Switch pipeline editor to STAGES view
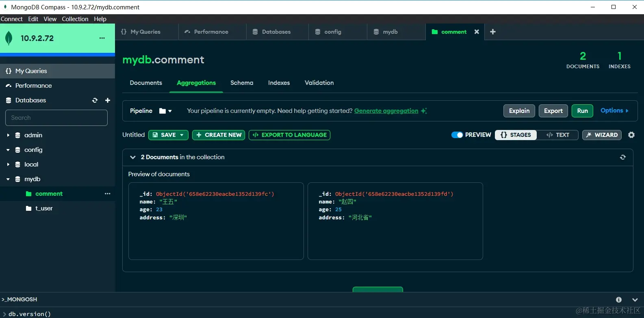The image size is (644, 318). click(516, 135)
